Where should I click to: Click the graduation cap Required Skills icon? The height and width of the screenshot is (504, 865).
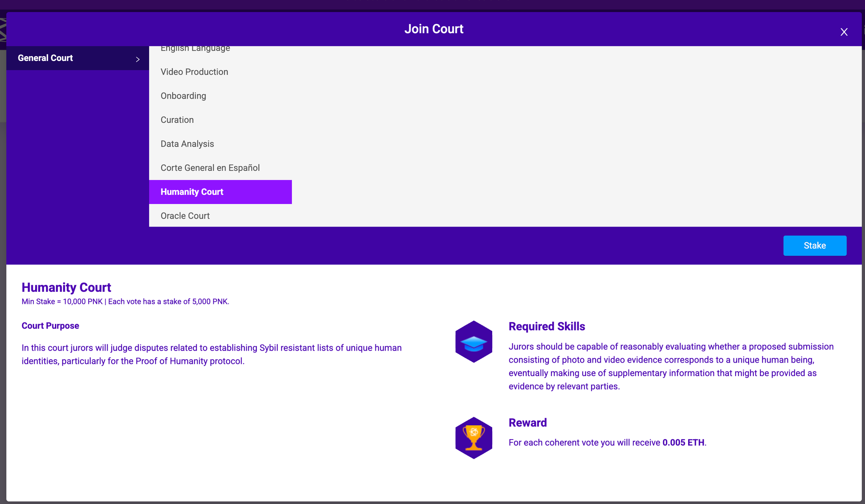(x=474, y=341)
